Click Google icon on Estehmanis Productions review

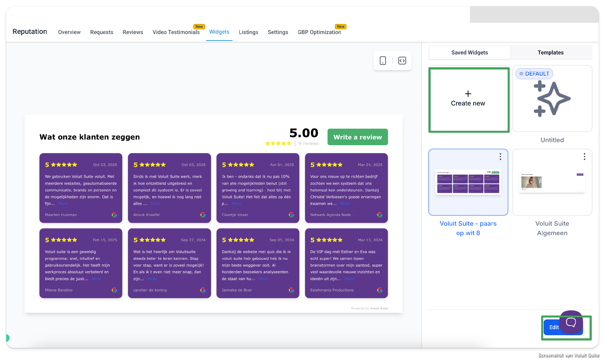[x=380, y=290]
